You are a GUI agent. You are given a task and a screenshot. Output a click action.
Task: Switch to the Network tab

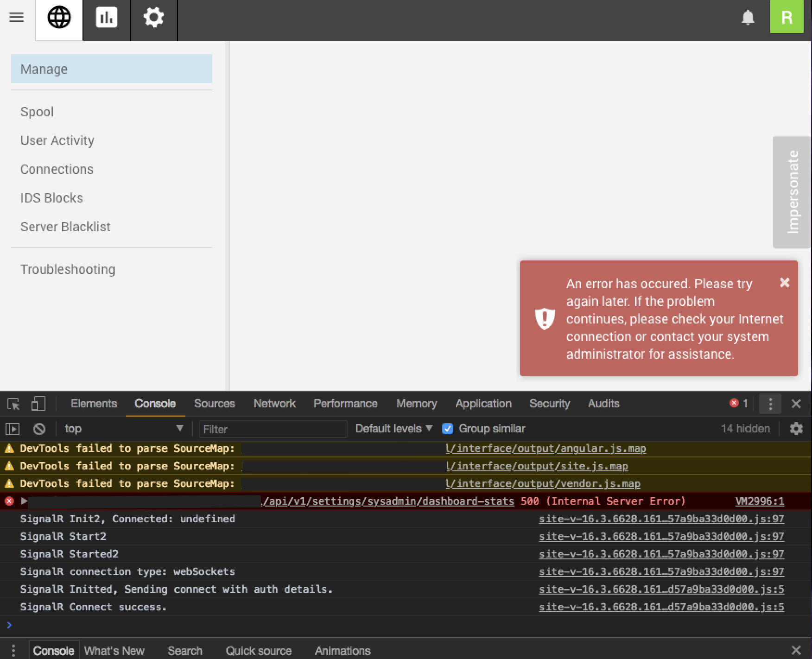[274, 404]
